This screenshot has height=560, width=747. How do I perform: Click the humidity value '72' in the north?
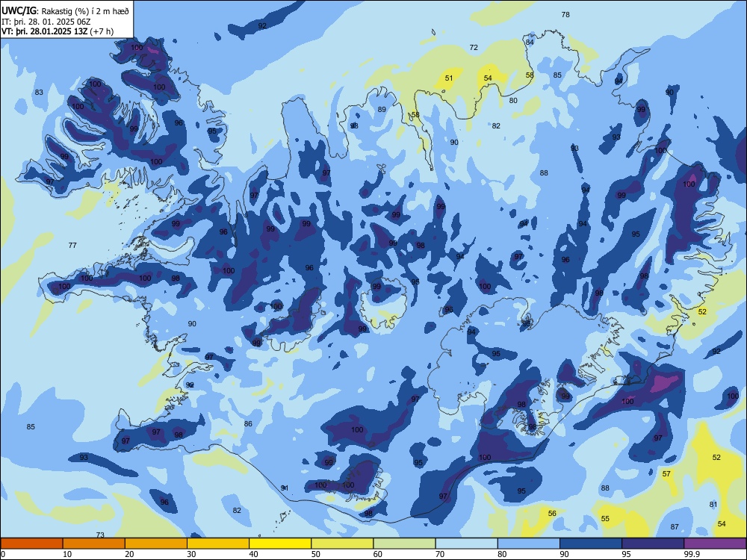(474, 48)
